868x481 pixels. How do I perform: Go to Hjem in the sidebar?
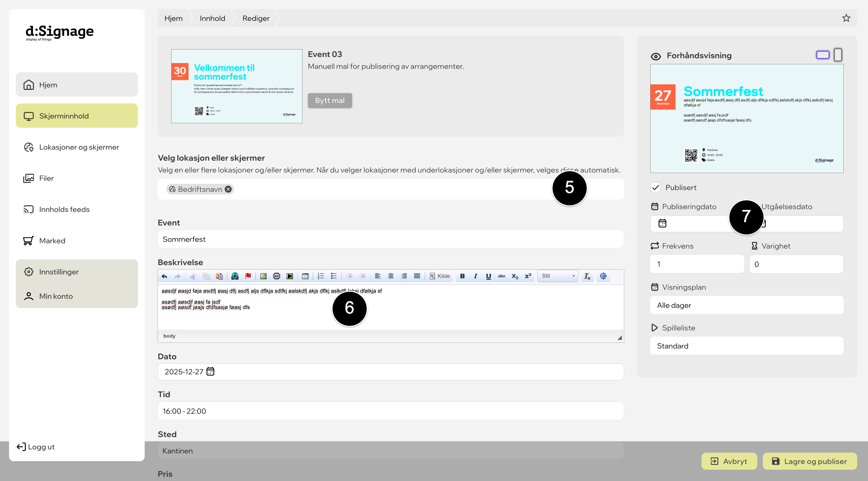click(x=77, y=85)
